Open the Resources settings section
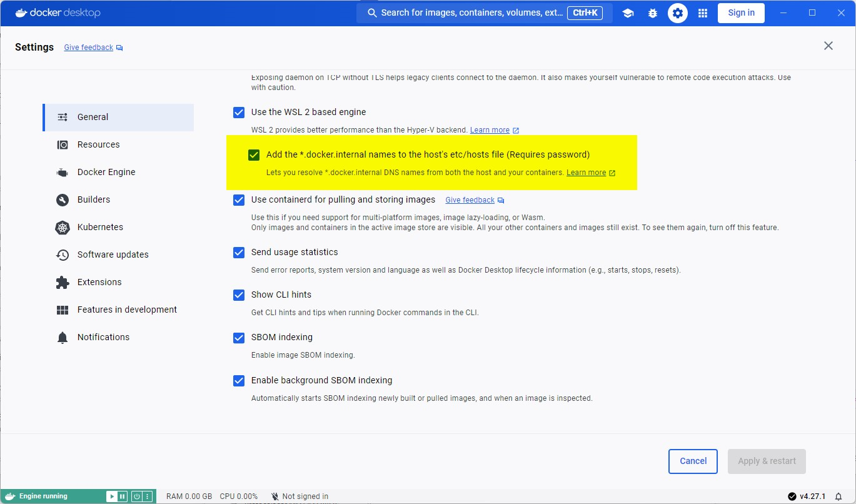The width and height of the screenshot is (856, 504). (x=118, y=144)
